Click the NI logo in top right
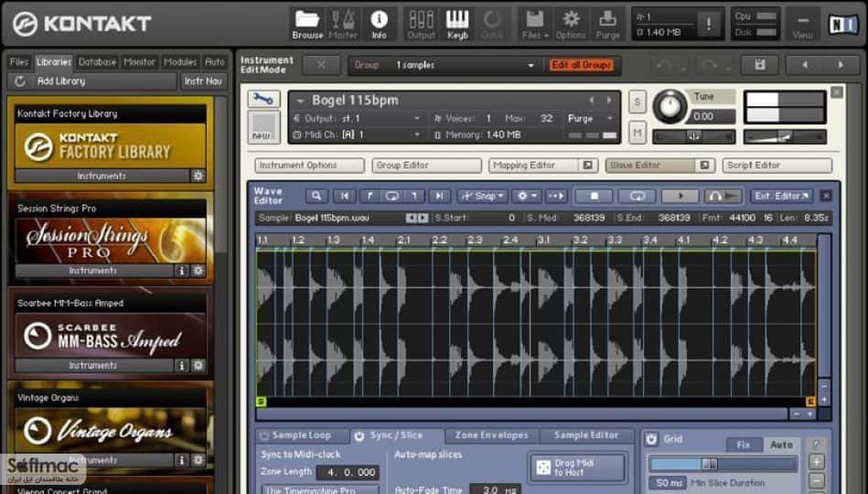Viewport: 868px width, 494px height. coord(842,25)
